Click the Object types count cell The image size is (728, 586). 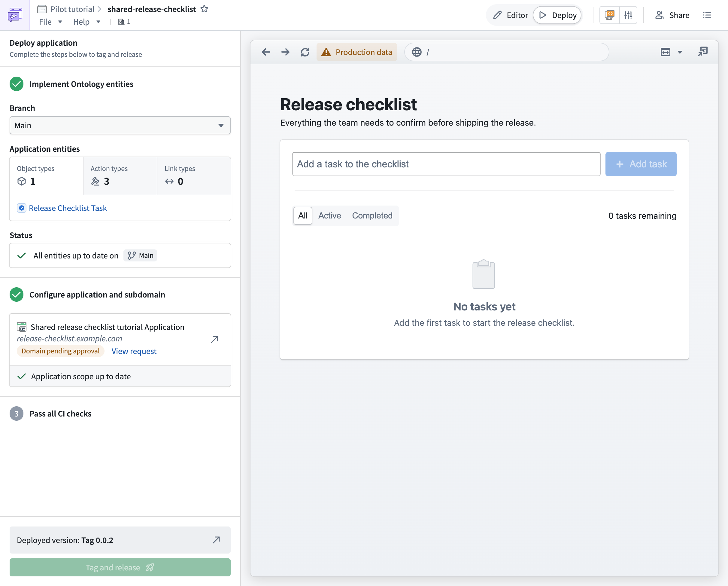pos(46,176)
